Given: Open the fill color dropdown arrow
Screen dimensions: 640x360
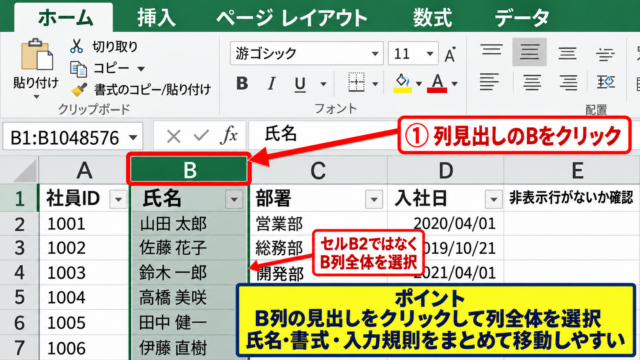Looking at the screenshot, I should 419,84.
